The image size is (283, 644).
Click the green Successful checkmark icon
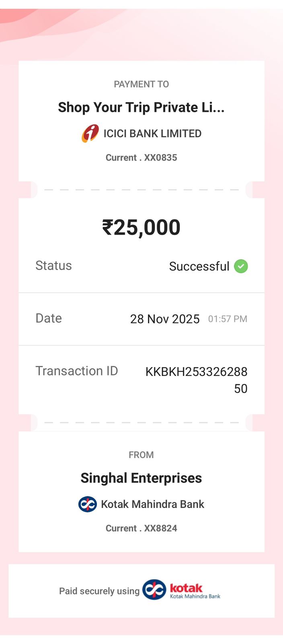tap(241, 266)
